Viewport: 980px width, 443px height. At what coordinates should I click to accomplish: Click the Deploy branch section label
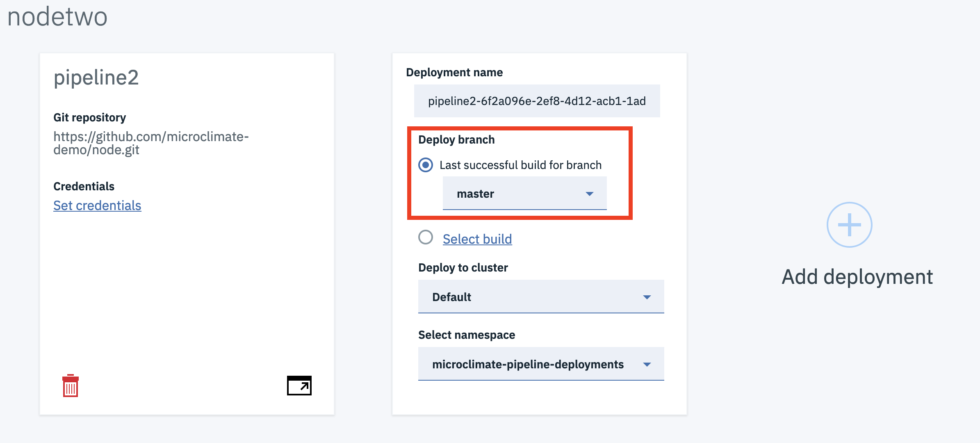456,140
